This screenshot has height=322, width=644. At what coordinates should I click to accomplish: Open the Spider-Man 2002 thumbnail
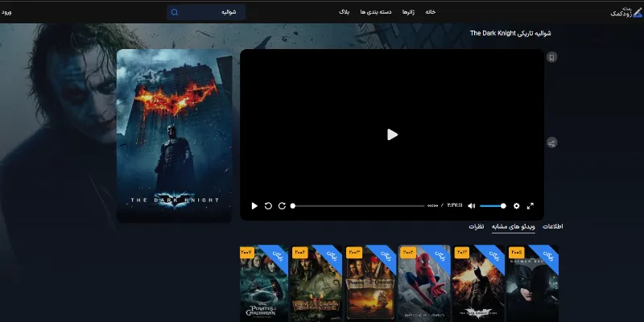(424, 283)
